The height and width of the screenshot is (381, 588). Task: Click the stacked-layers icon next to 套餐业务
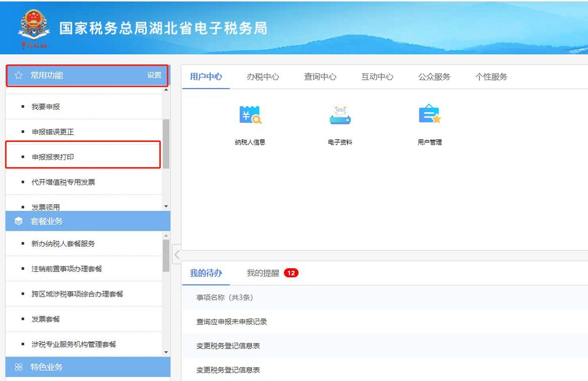pyautogui.click(x=18, y=221)
